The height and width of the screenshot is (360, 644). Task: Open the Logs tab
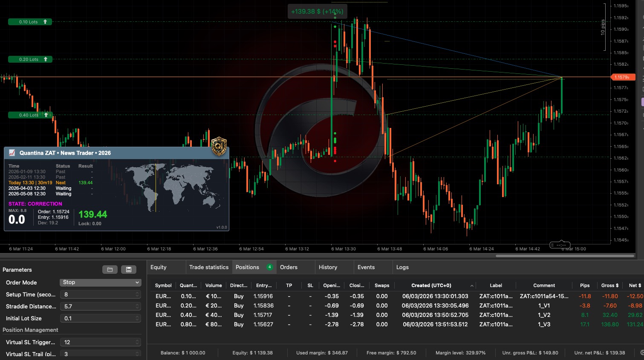(402, 267)
